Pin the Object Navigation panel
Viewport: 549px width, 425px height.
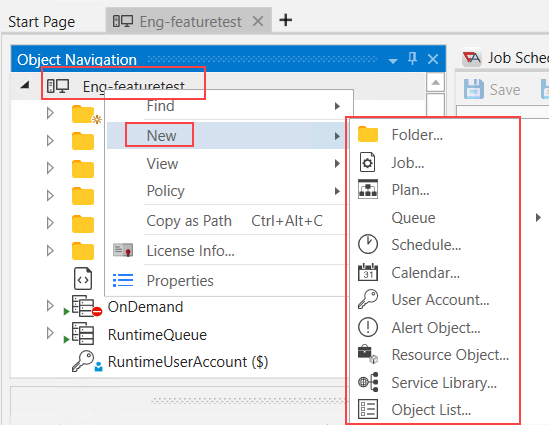coord(412,58)
